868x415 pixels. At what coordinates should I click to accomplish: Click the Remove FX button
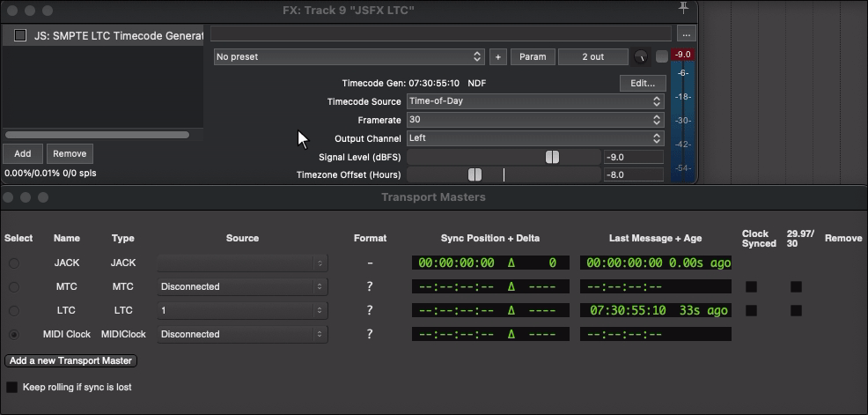coord(70,153)
